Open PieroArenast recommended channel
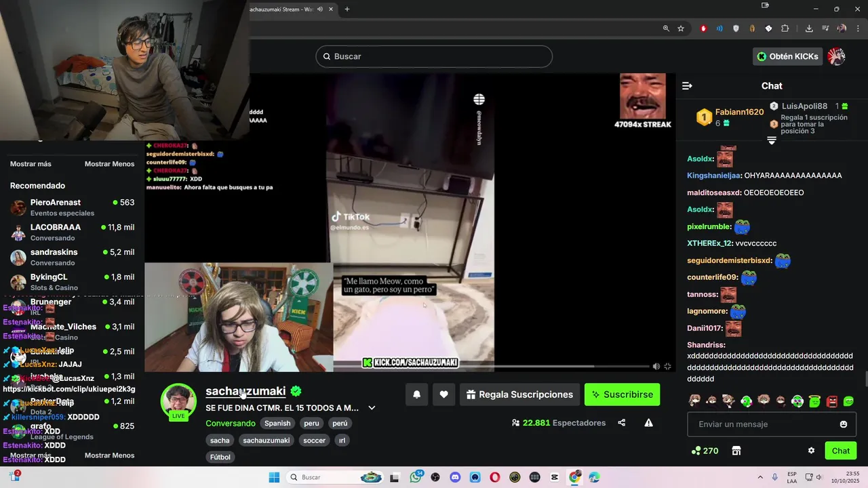The image size is (868, 488). coord(72,207)
